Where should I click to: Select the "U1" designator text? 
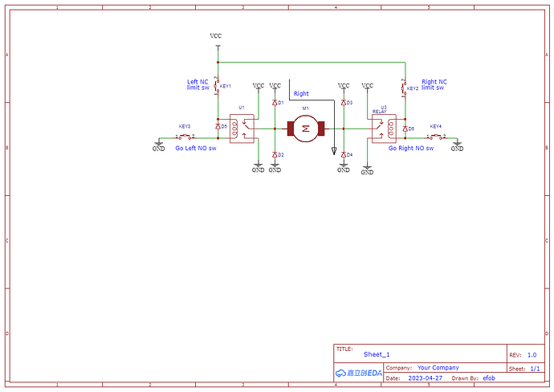242,108
